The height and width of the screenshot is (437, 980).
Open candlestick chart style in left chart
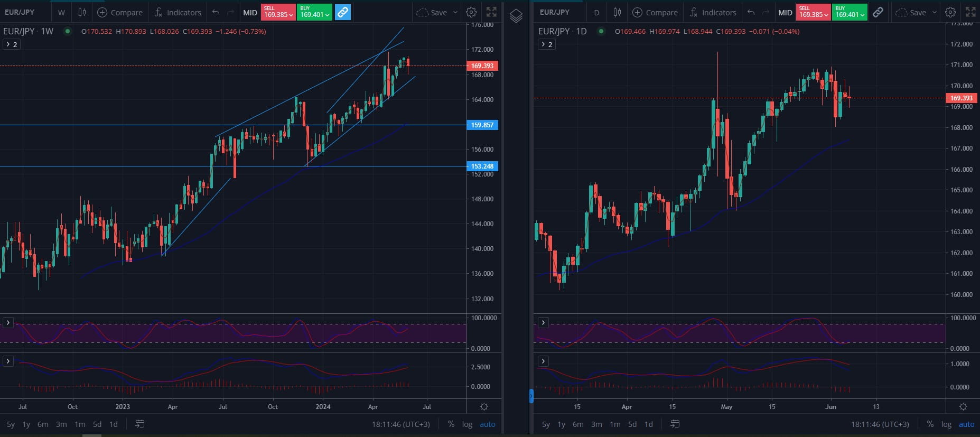pyautogui.click(x=82, y=12)
